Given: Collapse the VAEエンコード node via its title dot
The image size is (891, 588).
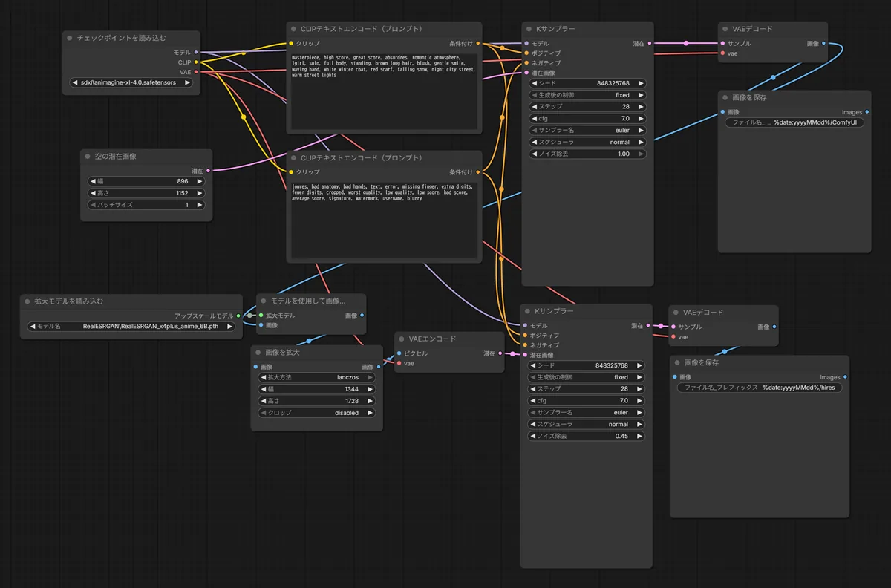Looking at the screenshot, I should click(x=401, y=339).
